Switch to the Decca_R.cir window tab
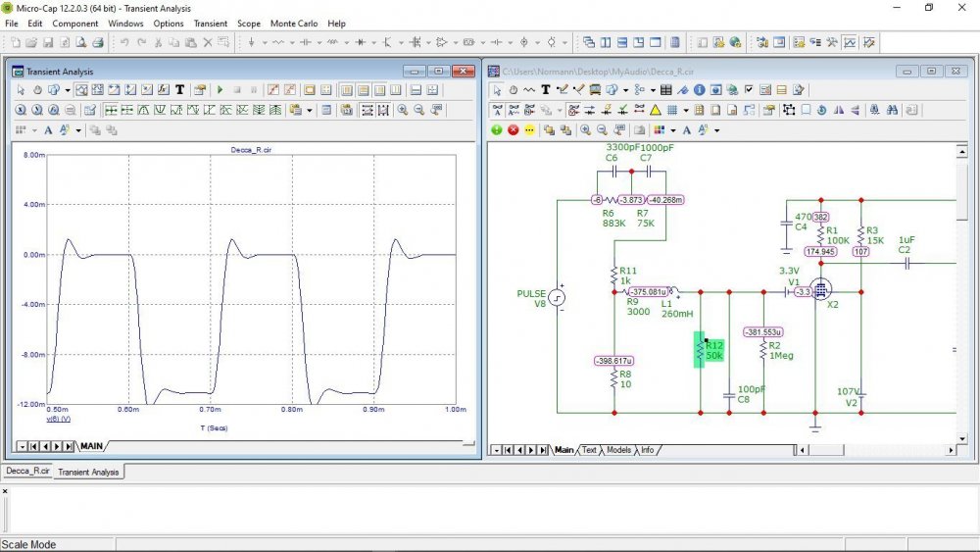Image resolution: width=980 pixels, height=552 pixels. [x=26, y=472]
